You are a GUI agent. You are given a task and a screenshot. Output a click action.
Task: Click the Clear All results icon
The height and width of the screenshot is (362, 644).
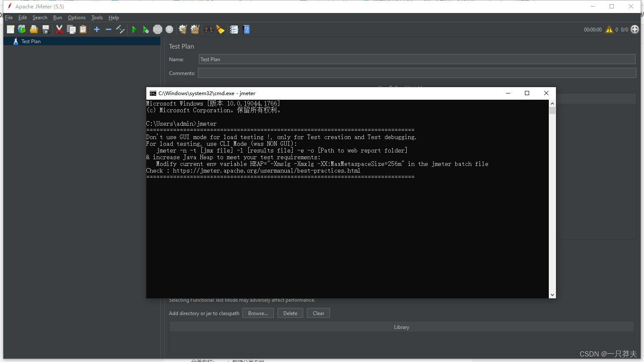coord(195,29)
